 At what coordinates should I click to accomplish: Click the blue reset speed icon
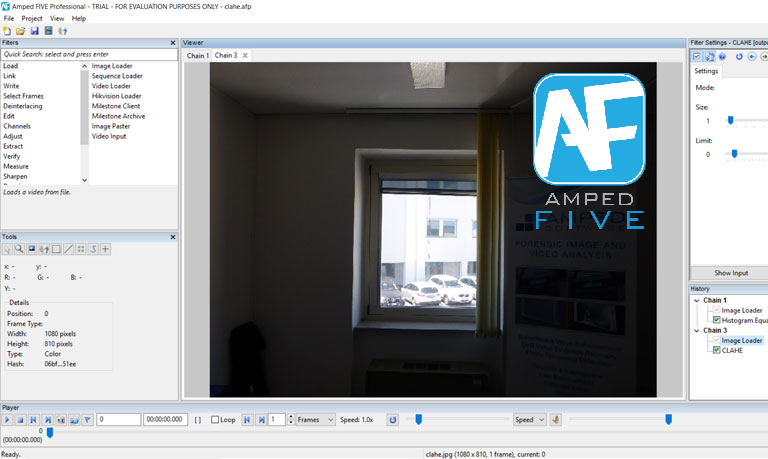point(393,420)
